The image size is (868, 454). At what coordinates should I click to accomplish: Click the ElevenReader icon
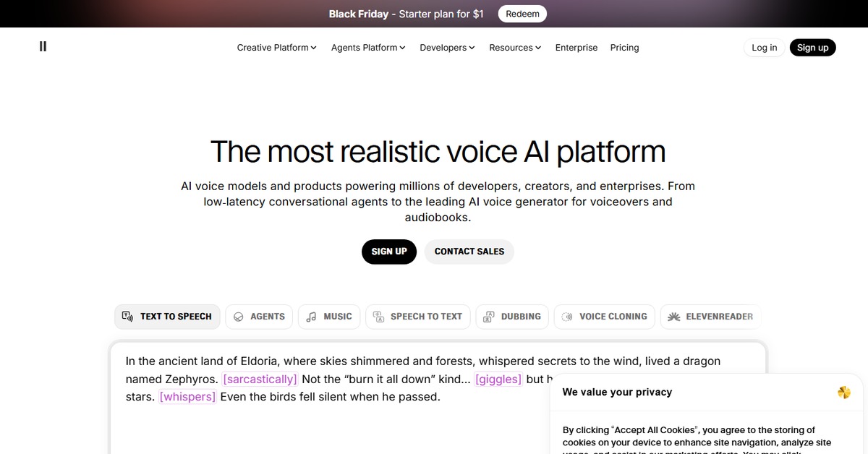pos(673,317)
